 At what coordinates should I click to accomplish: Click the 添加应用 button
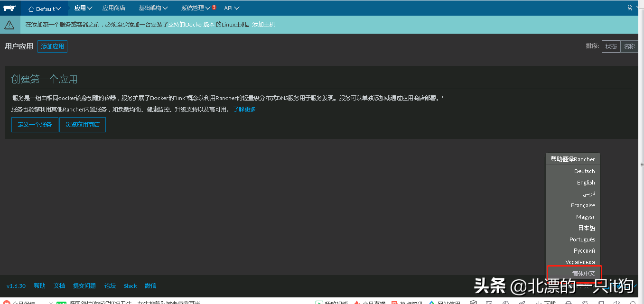52,46
